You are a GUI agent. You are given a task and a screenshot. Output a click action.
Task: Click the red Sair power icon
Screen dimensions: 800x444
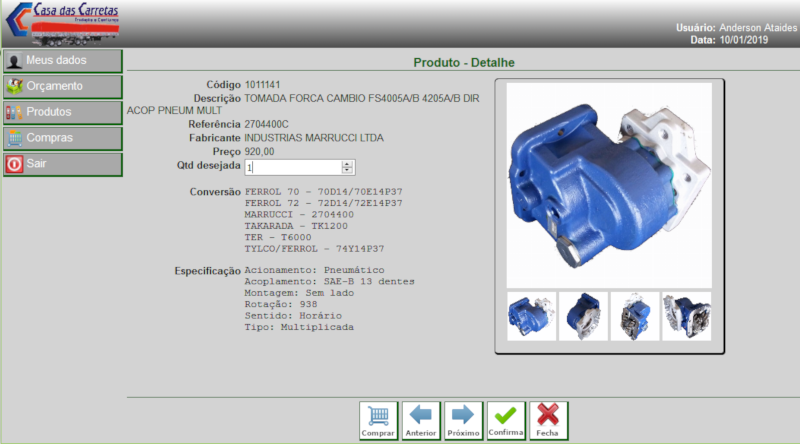(x=14, y=164)
